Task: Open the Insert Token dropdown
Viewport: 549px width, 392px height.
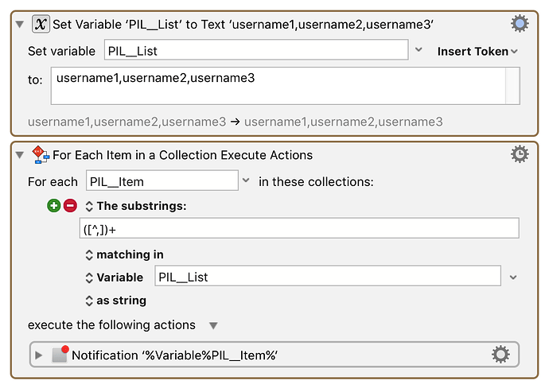Action: tap(477, 52)
